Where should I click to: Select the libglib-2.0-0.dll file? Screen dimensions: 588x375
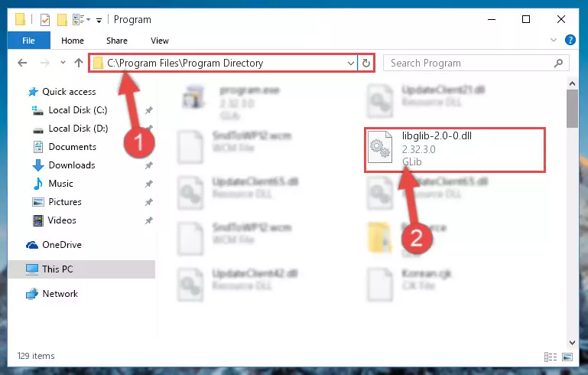pos(454,150)
